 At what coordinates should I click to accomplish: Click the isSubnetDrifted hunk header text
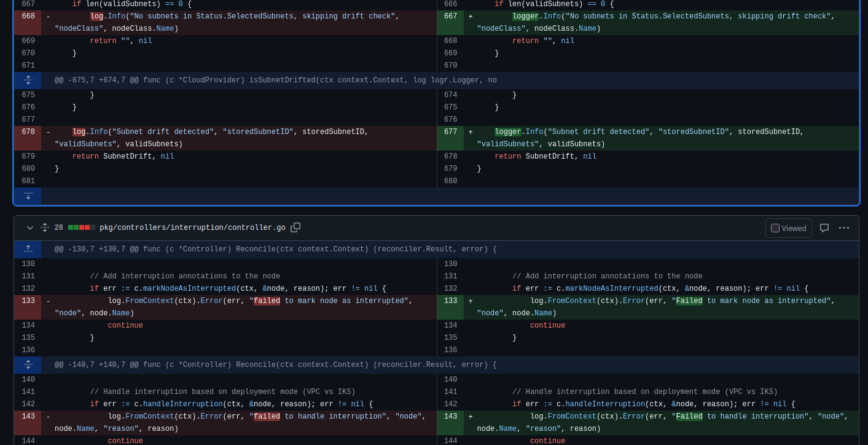[x=275, y=81]
